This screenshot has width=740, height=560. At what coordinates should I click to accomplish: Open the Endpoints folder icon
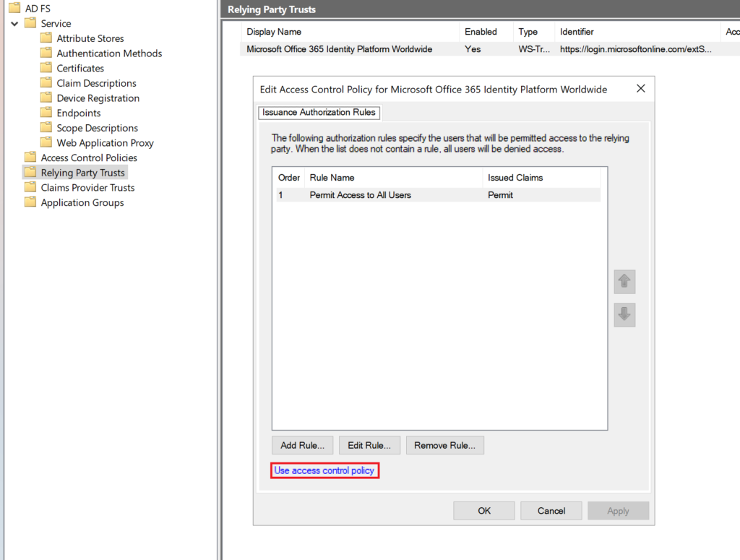coord(45,113)
